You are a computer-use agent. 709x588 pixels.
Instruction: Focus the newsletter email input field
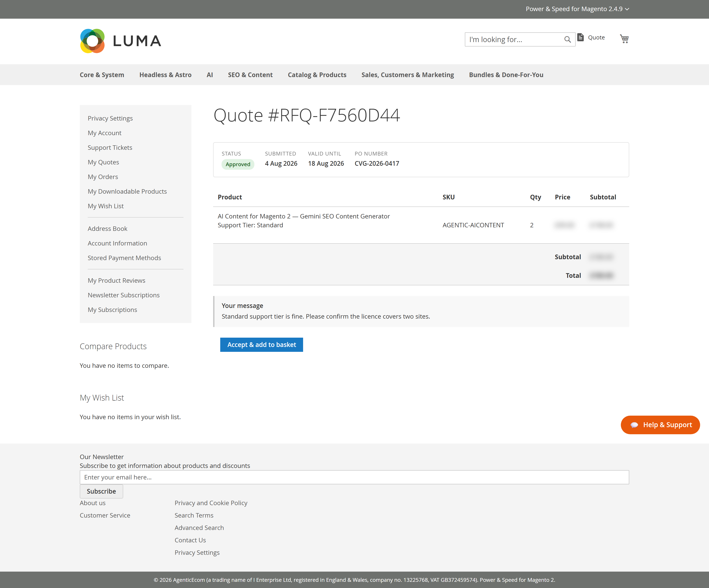(354, 477)
